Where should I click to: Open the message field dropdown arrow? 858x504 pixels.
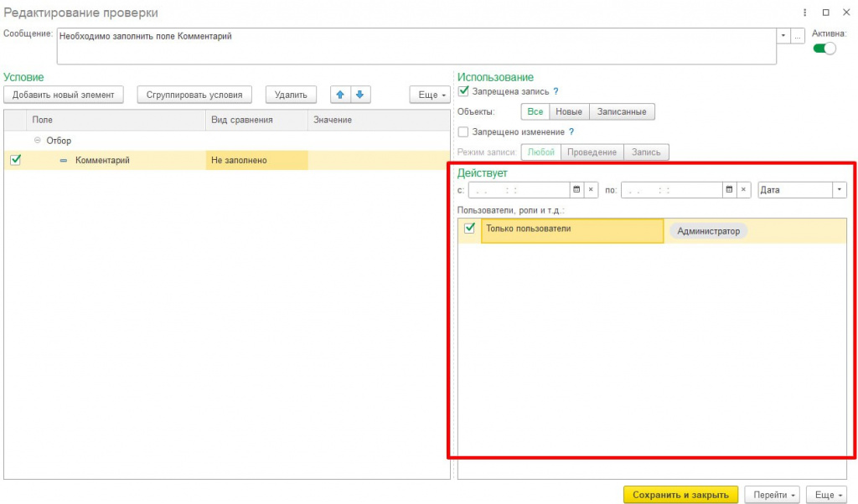point(783,36)
